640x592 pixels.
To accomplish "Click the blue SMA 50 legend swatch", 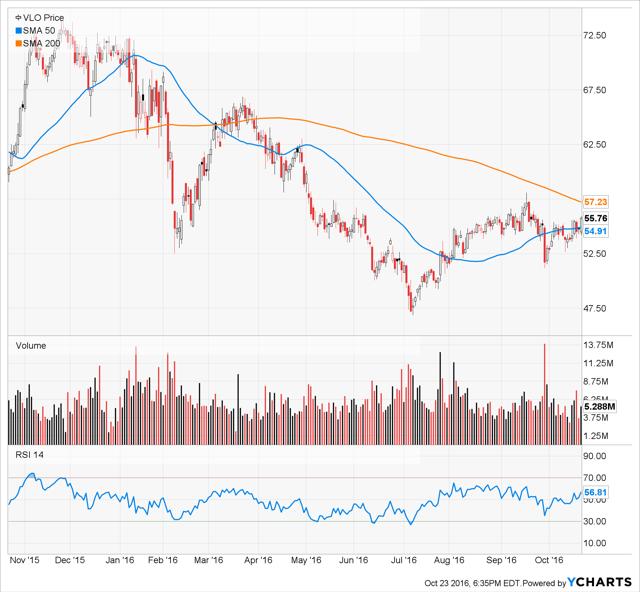I will pyautogui.click(x=18, y=31).
